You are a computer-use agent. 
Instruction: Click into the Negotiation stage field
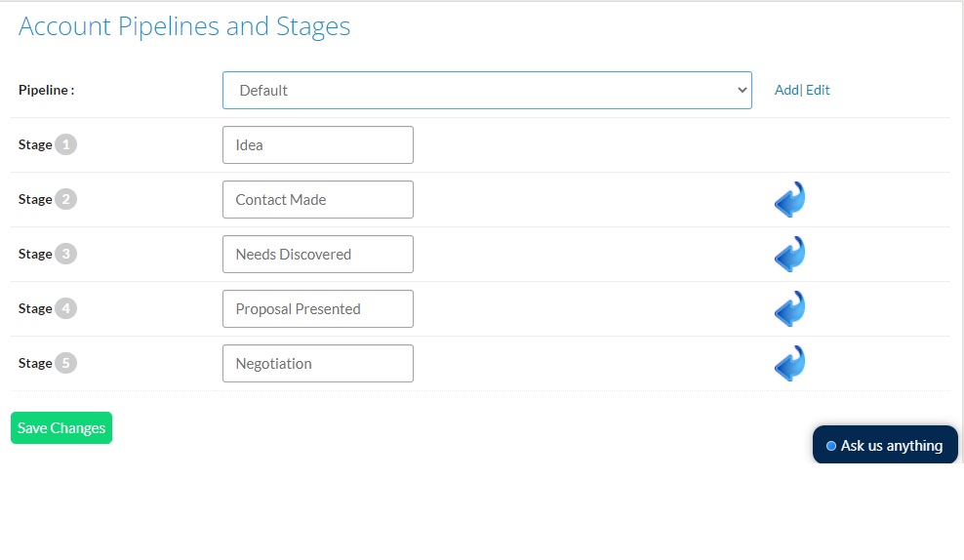click(318, 363)
